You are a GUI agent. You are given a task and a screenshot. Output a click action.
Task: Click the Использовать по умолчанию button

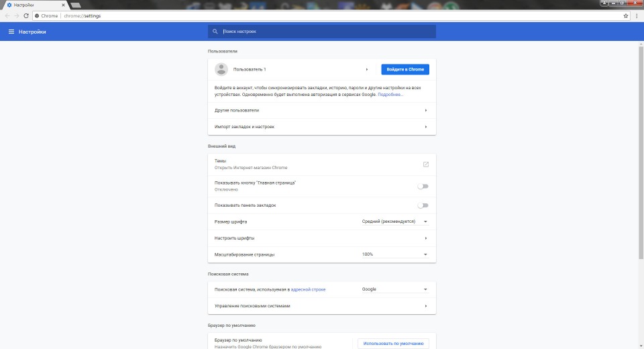click(x=393, y=343)
